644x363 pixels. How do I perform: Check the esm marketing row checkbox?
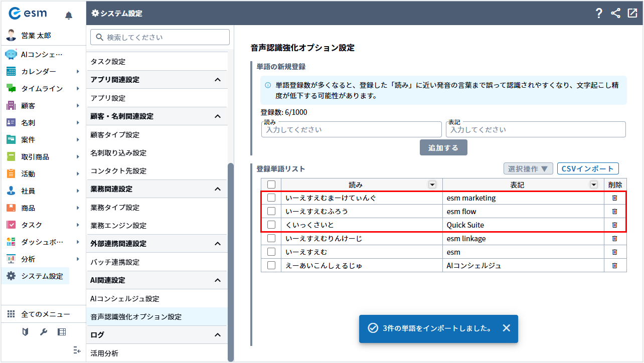coord(271,198)
